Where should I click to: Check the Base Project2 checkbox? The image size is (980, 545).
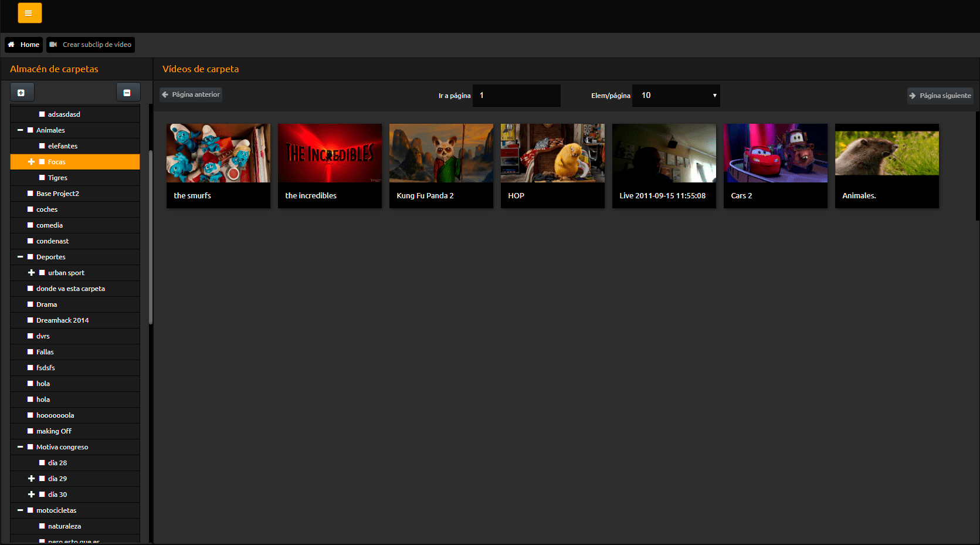pos(30,194)
